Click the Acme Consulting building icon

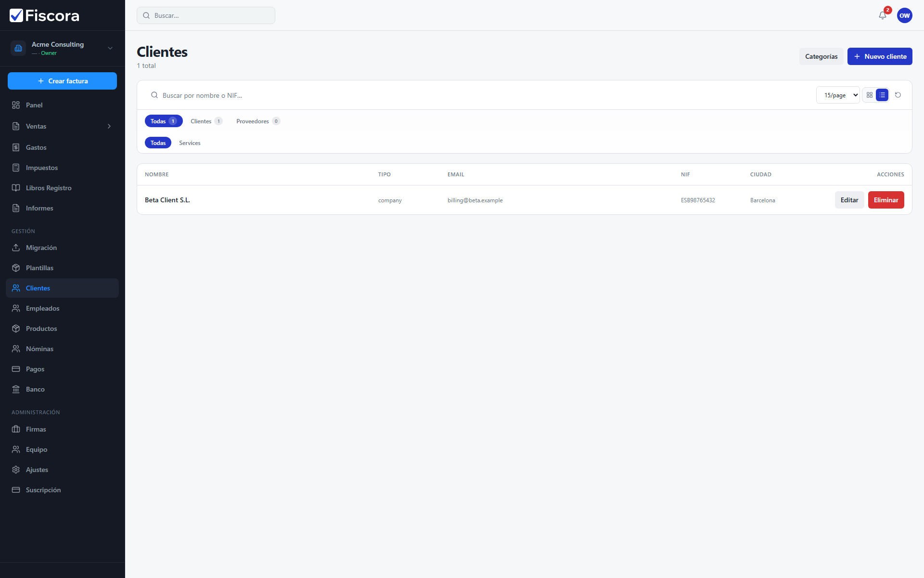(x=18, y=48)
